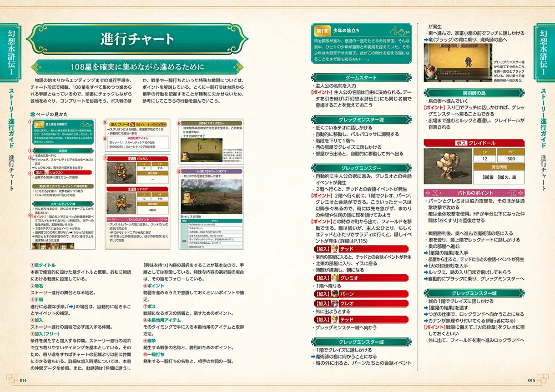
Task: Click the legend entry ⑨戦争
Action: coord(149,341)
